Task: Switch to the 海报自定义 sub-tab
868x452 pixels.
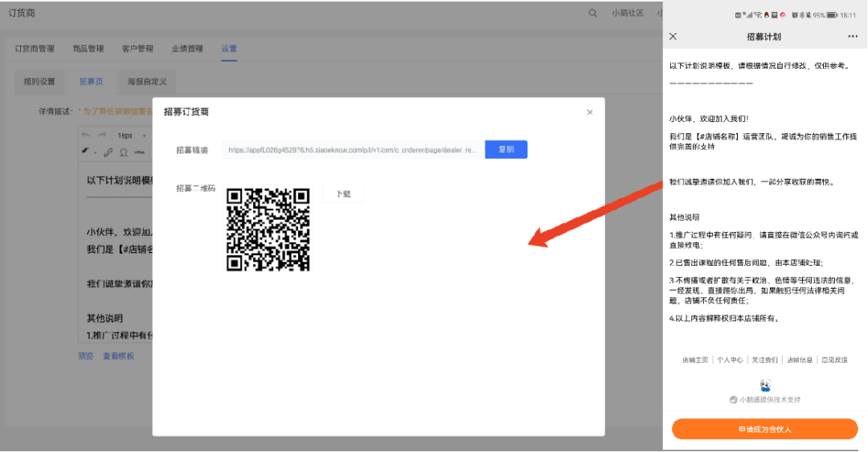Action: [x=147, y=81]
